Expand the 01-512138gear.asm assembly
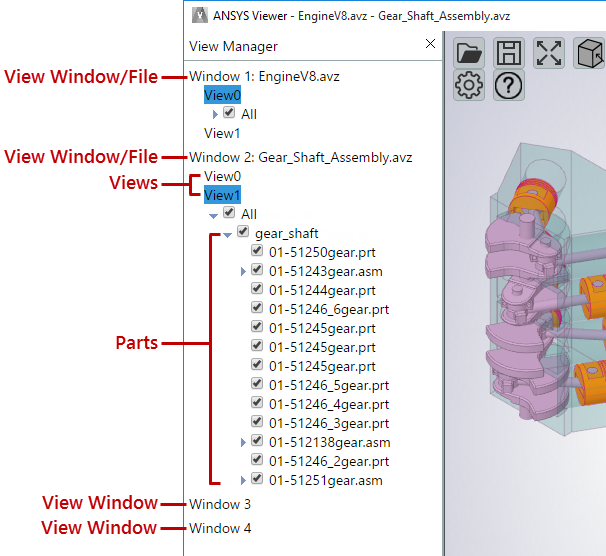Screen dimensions: 606x556 243,442
